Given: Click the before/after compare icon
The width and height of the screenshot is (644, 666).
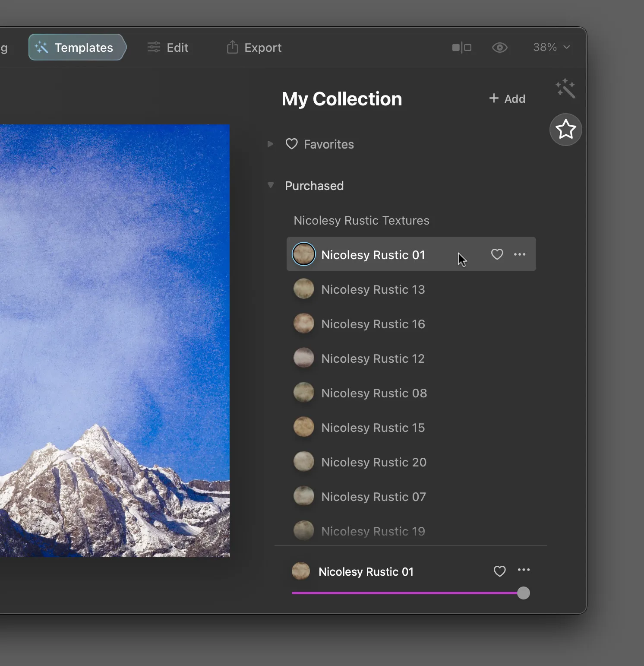Looking at the screenshot, I should pos(461,48).
